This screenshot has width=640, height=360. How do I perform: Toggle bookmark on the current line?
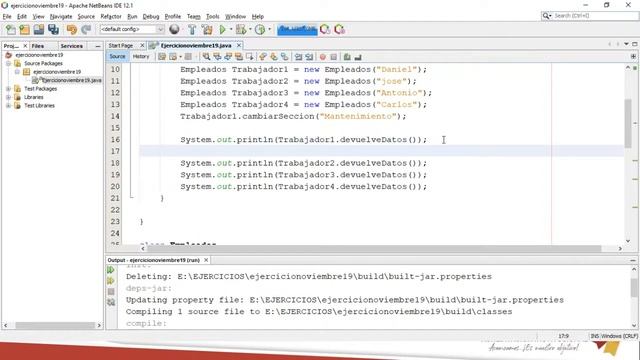coord(284,57)
